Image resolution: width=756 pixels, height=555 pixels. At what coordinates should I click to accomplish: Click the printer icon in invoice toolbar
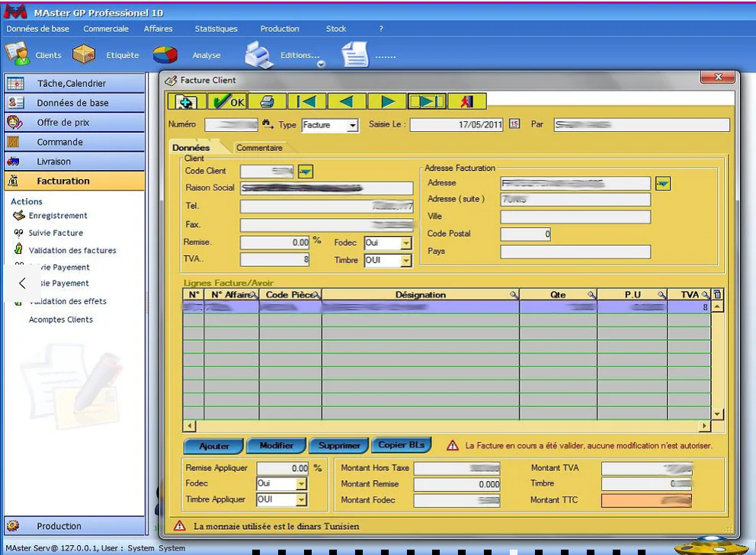tap(267, 101)
